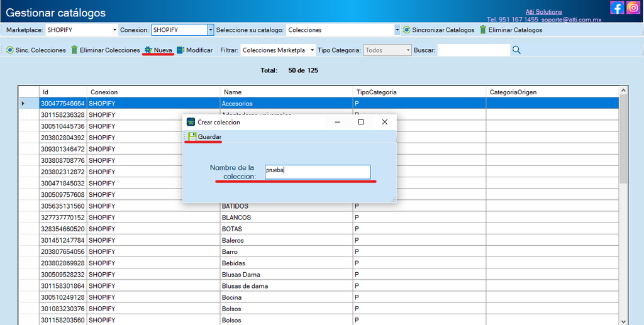Viewport: 644px width, 325px height.
Task: Click Id cell 300477546664
Action: tap(63, 103)
